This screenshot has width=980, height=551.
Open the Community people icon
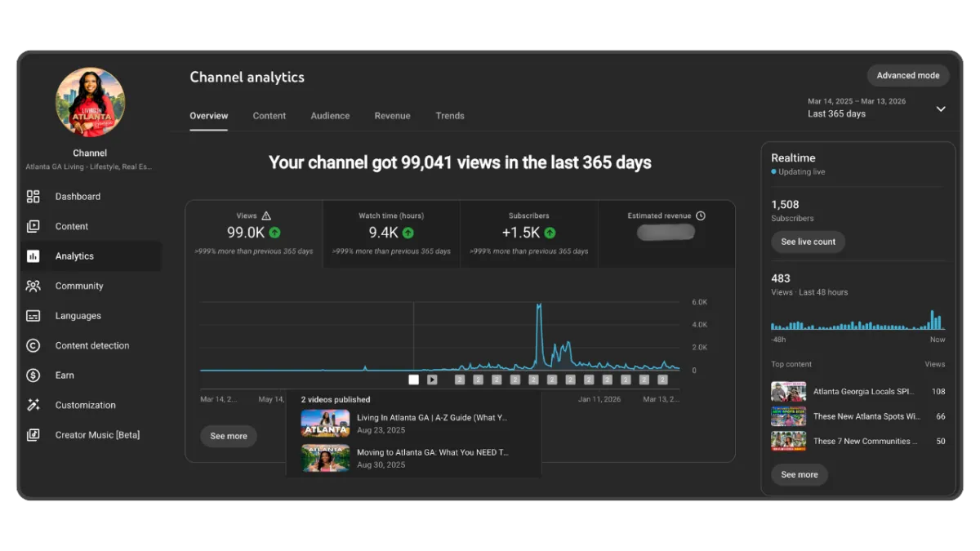click(x=33, y=286)
